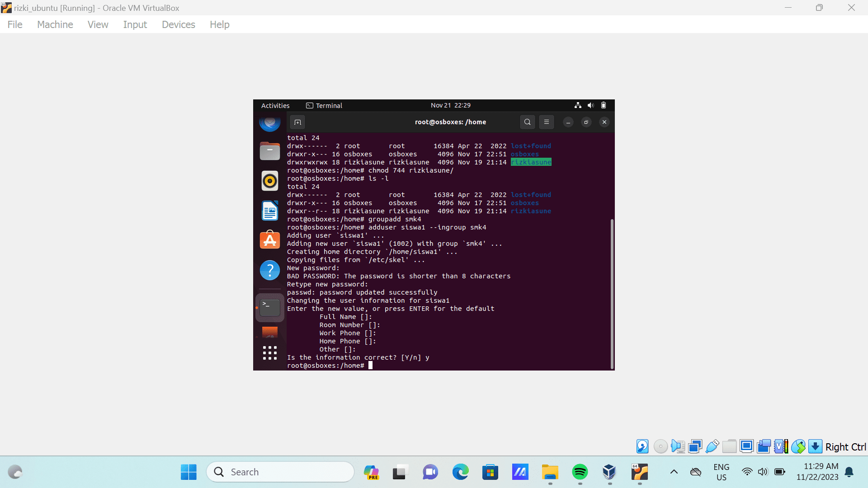Restore down the VirtualBox window

pos(819,8)
